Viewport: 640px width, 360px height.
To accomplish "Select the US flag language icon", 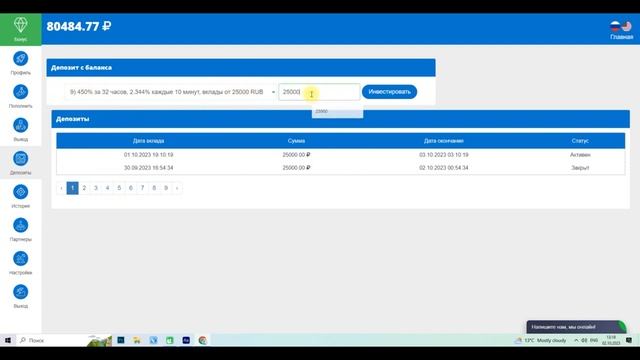I will tap(627, 27).
